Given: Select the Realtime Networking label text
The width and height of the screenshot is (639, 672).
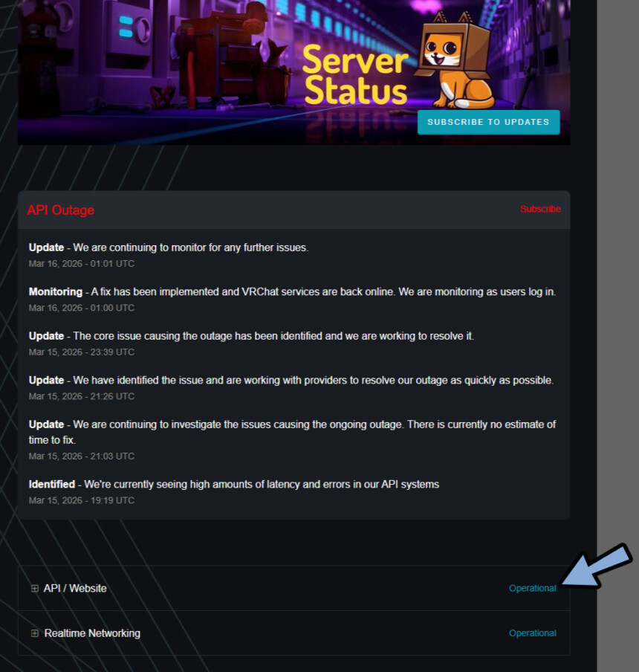Looking at the screenshot, I should (92, 633).
